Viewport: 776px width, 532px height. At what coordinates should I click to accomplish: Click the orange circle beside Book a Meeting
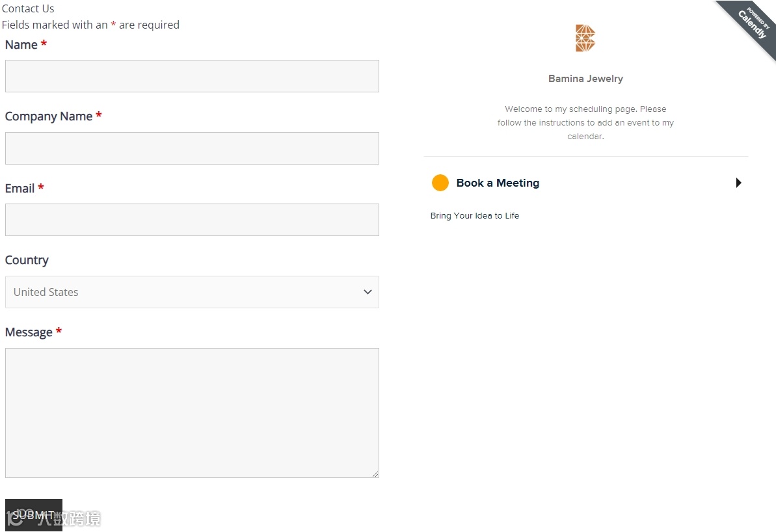coord(440,183)
